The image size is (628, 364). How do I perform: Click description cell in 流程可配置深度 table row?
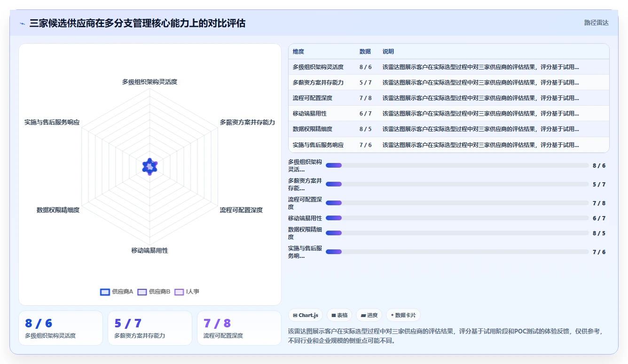coord(481,98)
